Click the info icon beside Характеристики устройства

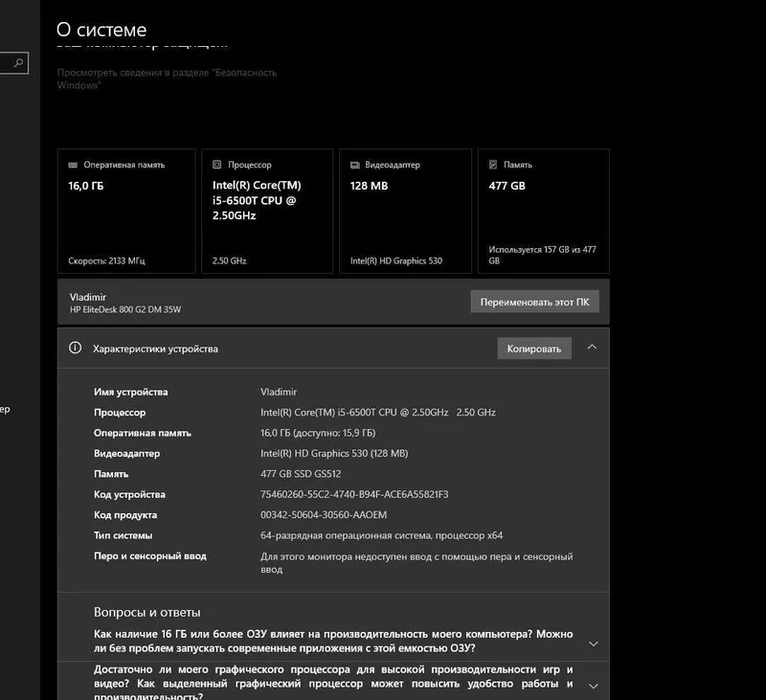(76, 348)
